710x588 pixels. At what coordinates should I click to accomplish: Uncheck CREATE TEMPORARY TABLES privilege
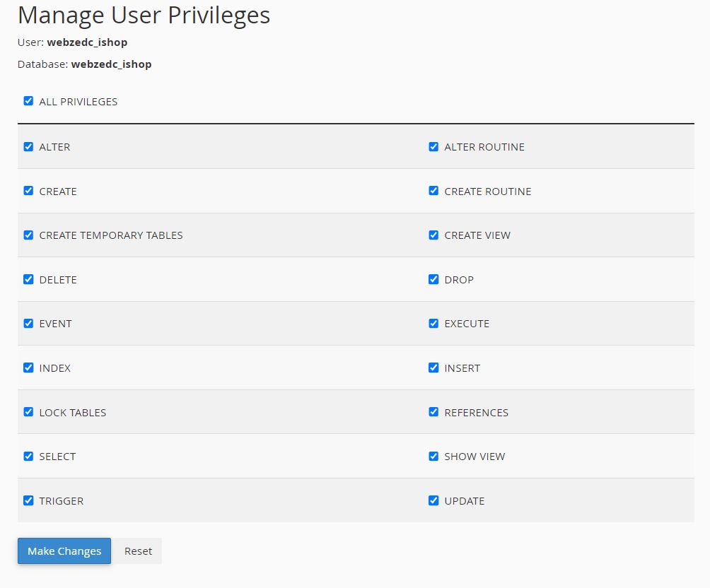(28, 235)
